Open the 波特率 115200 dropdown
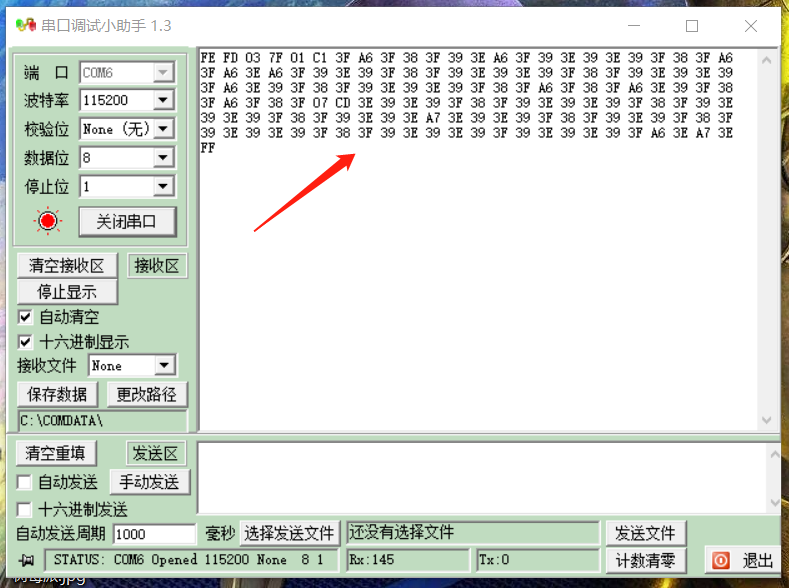789x588 pixels. pyautogui.click(x=163, y=100)
